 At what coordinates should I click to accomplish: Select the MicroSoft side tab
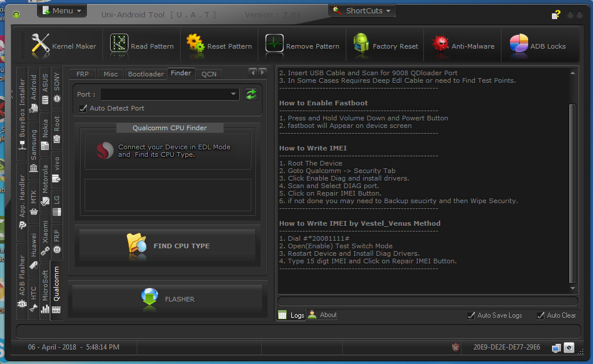point(45,291)
